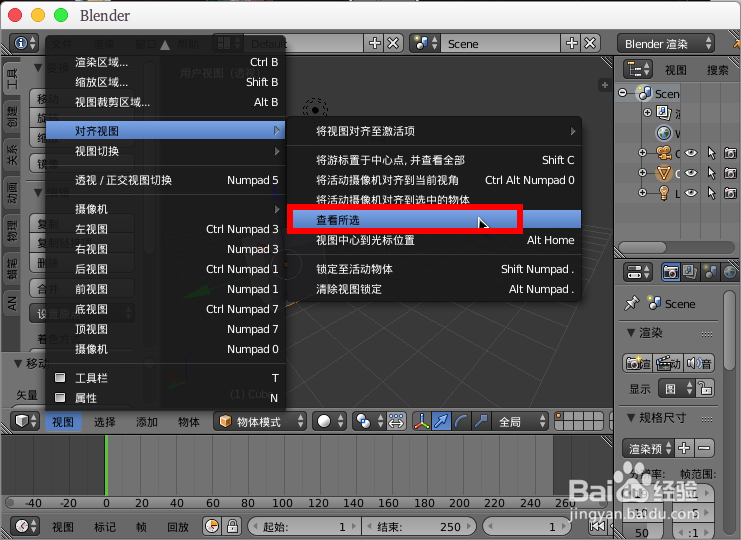Viewport: 741px width, 540px height.
Task: Open the Select menu in 3D view header
Action: pos(104,421)
